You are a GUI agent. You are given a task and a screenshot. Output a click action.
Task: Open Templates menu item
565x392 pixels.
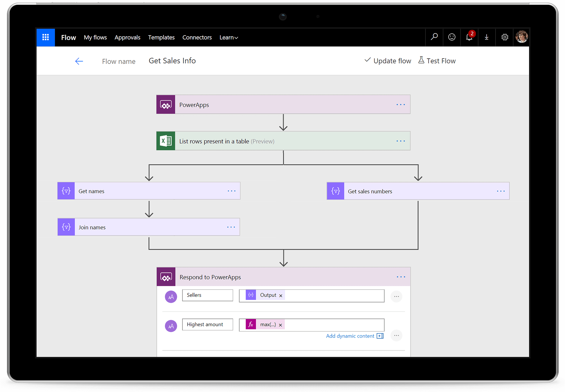pos(161,36)
